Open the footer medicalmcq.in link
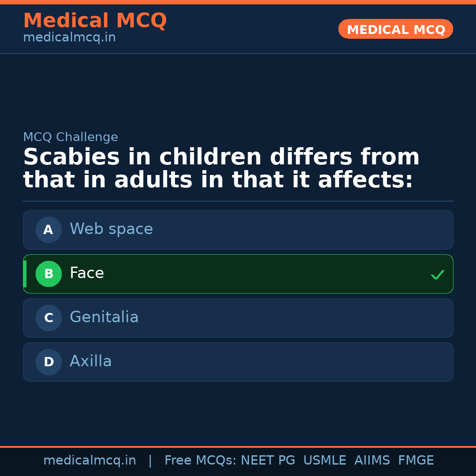This screenshot has height=476, width=476. 89,461
